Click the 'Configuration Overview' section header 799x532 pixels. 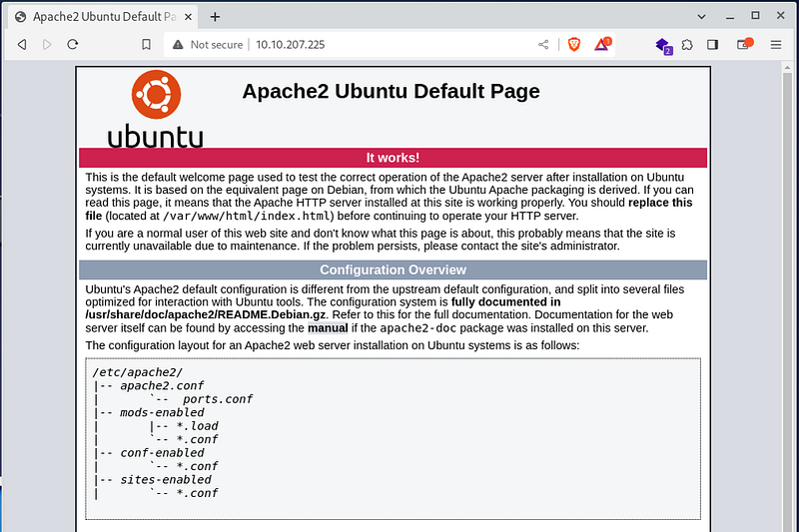pos(393,269)
